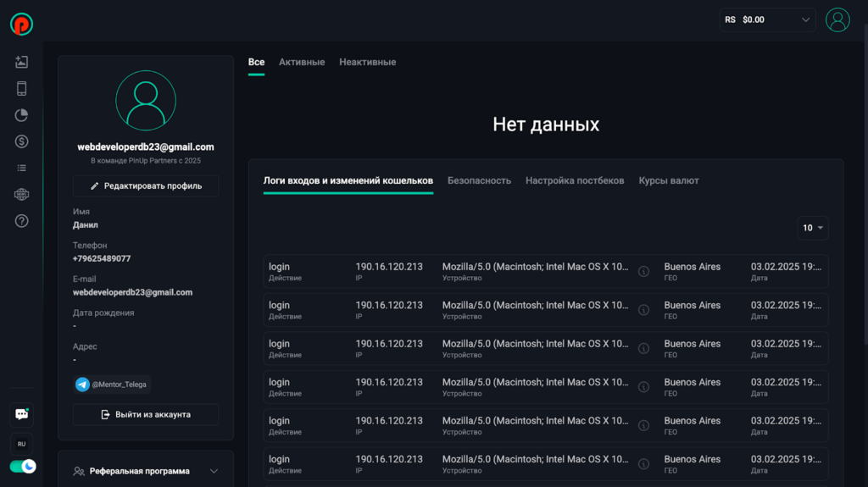Open the list icon in sidebar
The width and height of the screenshot is (868, 487).
21,168
